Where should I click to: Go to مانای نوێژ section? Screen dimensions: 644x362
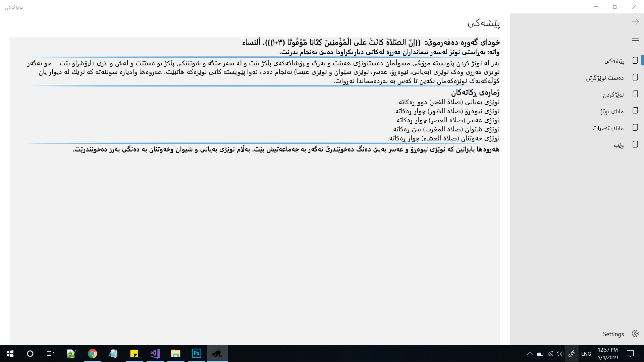tap(612, 111)
